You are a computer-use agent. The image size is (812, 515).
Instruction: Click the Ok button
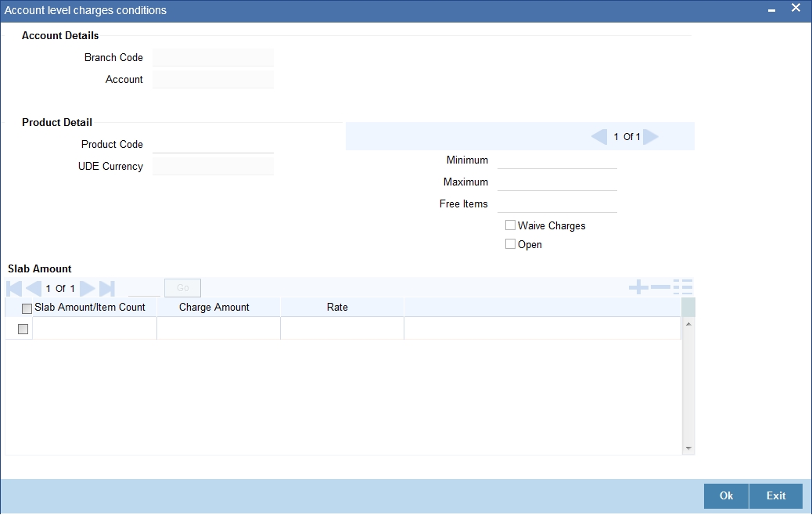(726, 496)
